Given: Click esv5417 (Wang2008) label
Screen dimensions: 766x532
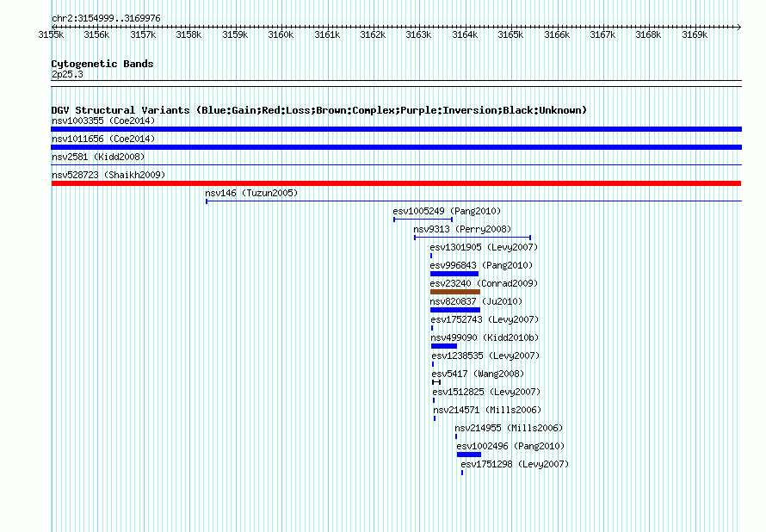Looking at the screenshot, I should coord(478,374).
